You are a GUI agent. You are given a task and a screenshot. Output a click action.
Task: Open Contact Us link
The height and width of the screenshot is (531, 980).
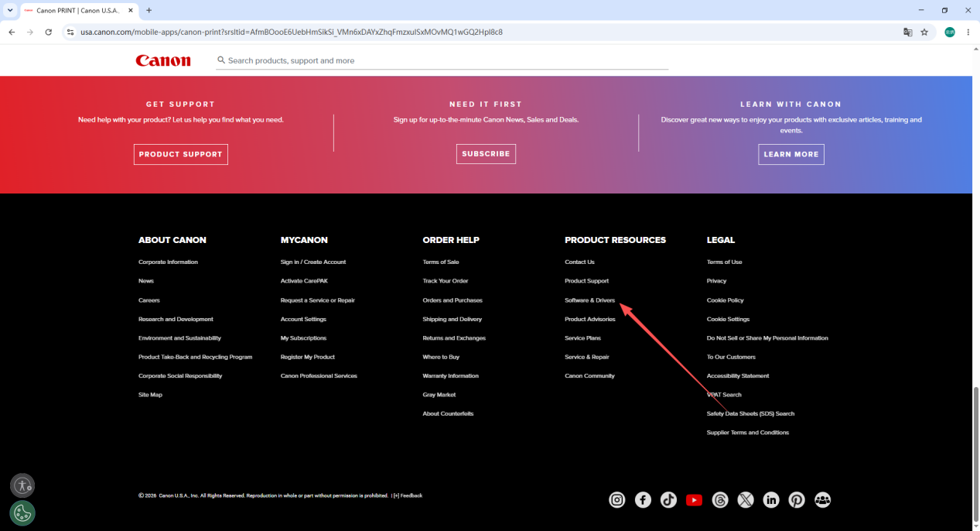click(580, 262)
